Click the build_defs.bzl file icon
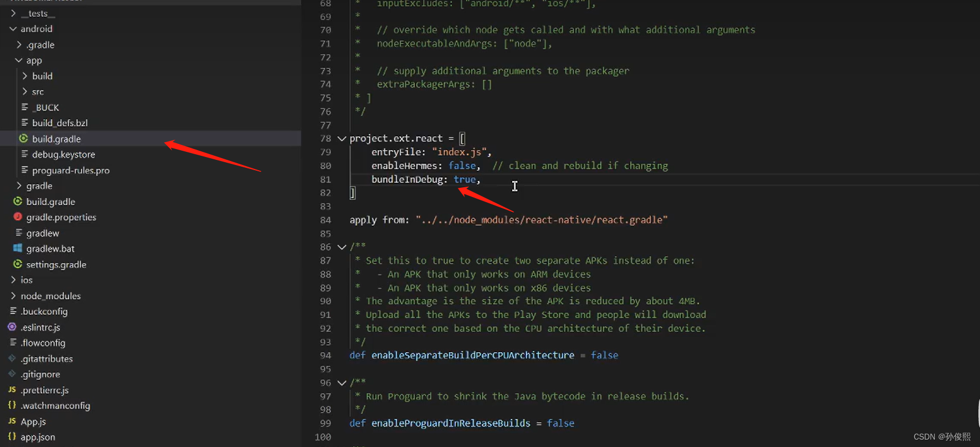Screen dimensions: 980x447 [x=25, y=123]
